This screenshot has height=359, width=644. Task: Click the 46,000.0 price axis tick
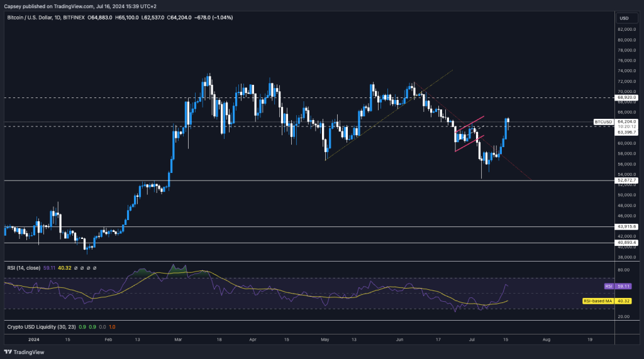(x=627, y=216)
